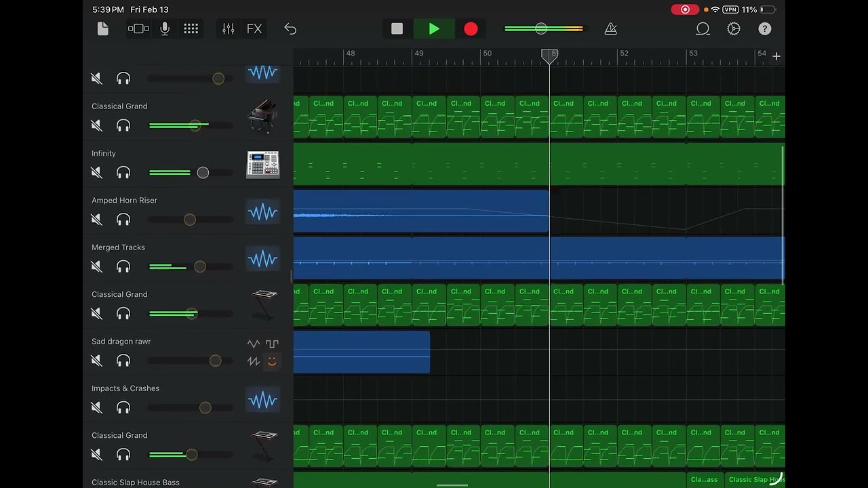
Task: Solo the Infinity track with headphones
Action: 123,173
